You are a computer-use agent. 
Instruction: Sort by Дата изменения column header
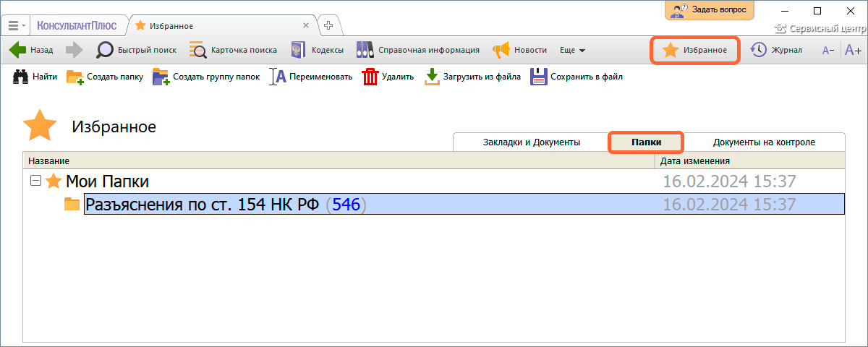751,160
